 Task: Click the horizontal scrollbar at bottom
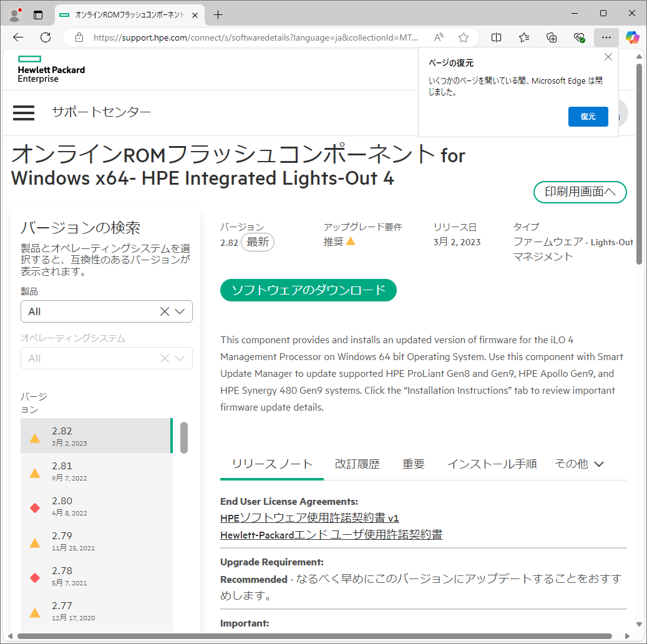[314, 636]
